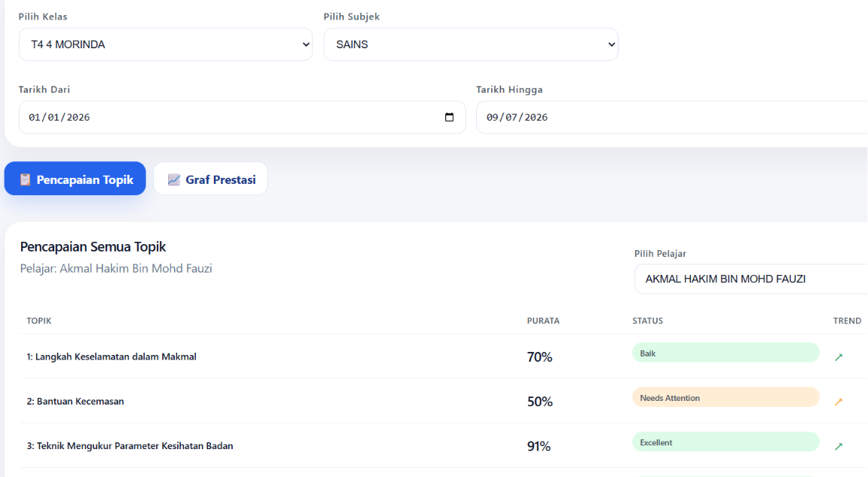Select topic '3: Teknik Mengukur Parameter Kesihatan Badan'
Image resolution: width=868 pixels, height=477 pixels.
pyautogui.click(x=130, y=446)
